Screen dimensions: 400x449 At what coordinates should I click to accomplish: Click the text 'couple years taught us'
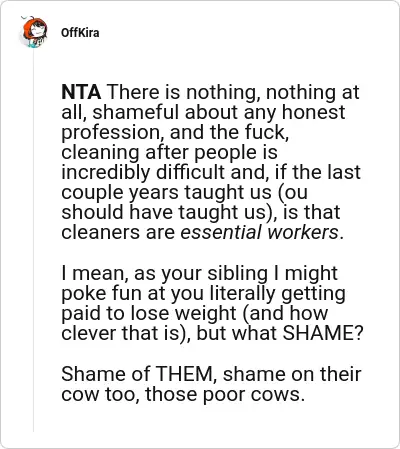click(166, 192)
